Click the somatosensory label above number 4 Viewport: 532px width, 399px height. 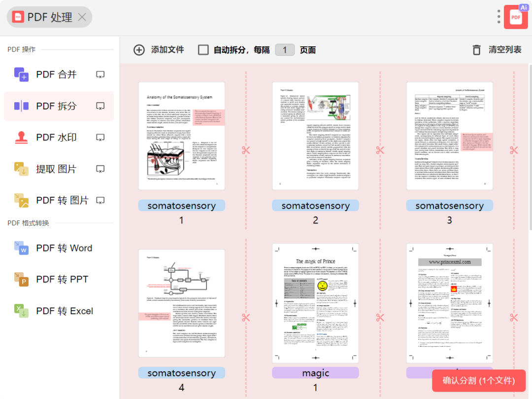tap(182, 373)
